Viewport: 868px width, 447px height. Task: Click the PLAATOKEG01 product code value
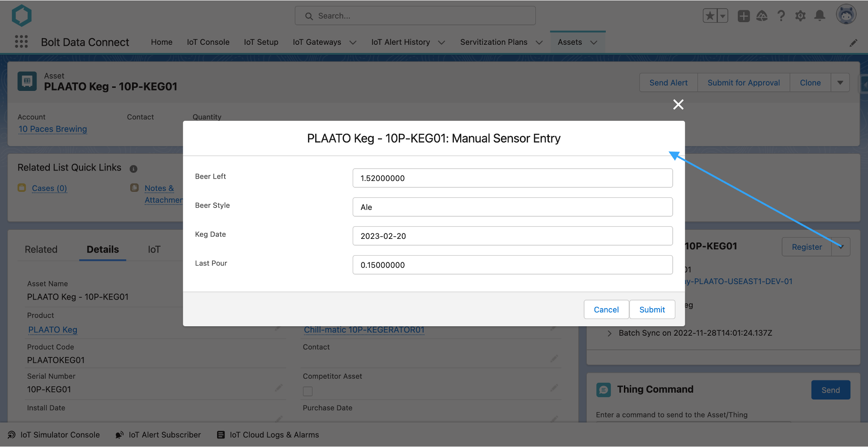56,360
